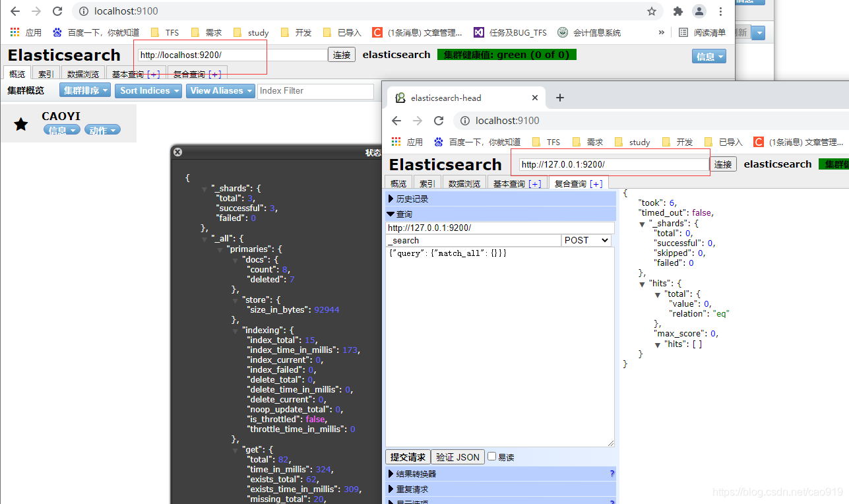The height and width of the screenshot is (504, 849).
Task: Collapse "_all" node in status dialog
Action: pyautogui.click(x=204, y=239)
